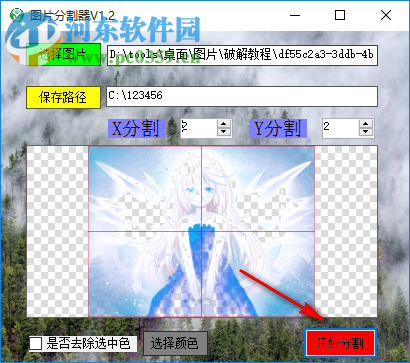Click the X分割 label

pos(136,128)
